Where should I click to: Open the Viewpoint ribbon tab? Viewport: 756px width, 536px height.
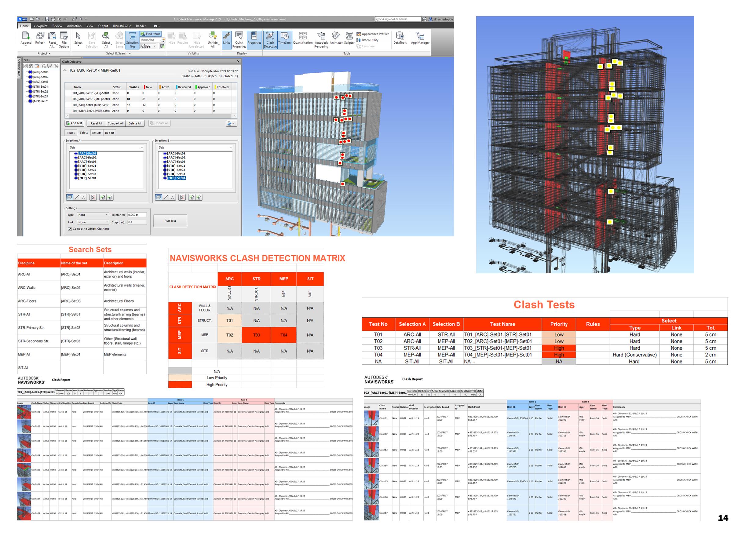40,26
